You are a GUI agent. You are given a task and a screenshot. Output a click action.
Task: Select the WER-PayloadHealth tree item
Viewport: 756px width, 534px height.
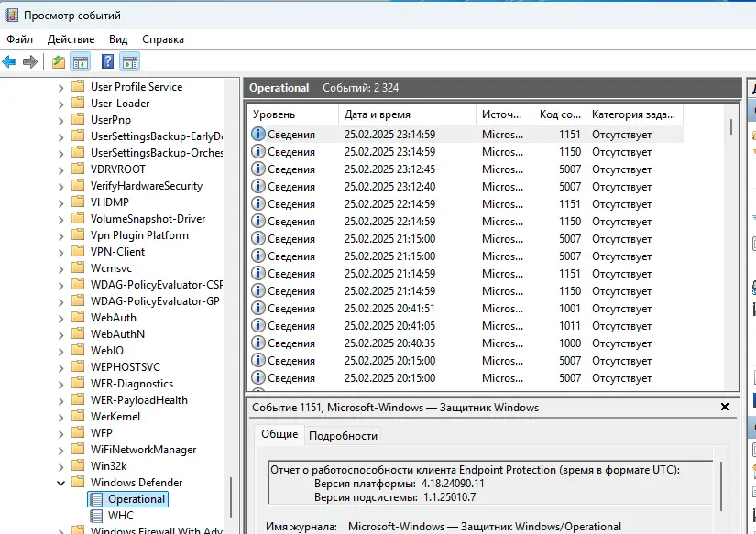pos(139,400)
